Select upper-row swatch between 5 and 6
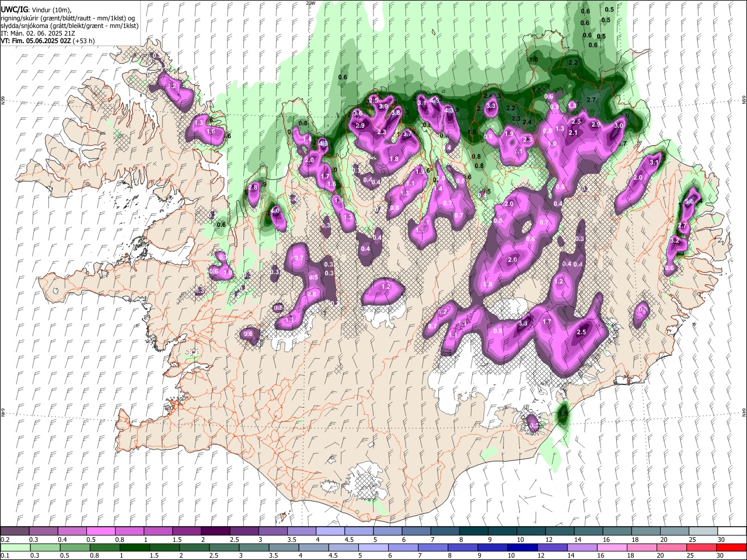This screenshot has height=560, width=747. [x=388, y=531]
